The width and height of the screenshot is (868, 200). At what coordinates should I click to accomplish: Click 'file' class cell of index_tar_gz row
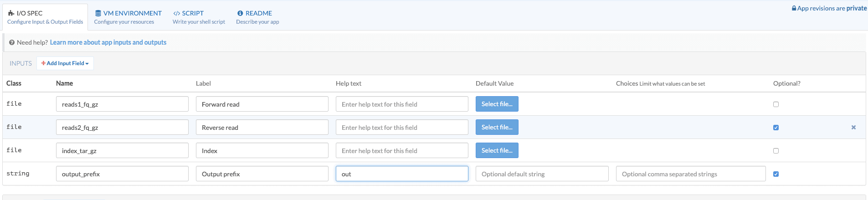[14, 150]
